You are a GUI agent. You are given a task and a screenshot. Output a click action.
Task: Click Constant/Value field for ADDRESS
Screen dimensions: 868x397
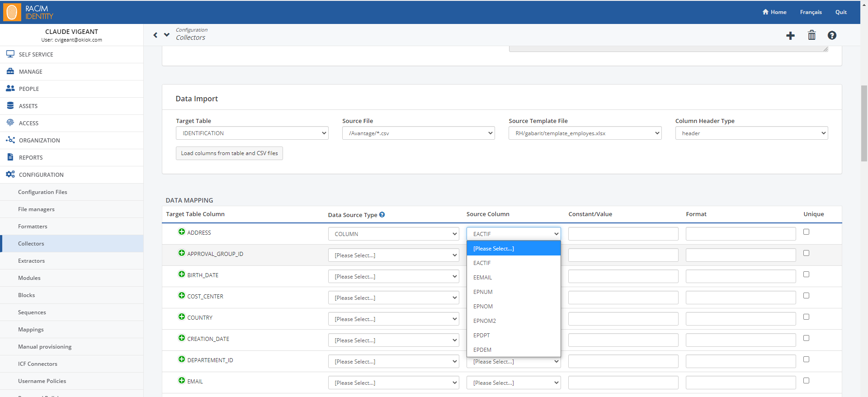pyautogui.click(x=623, y=234)
